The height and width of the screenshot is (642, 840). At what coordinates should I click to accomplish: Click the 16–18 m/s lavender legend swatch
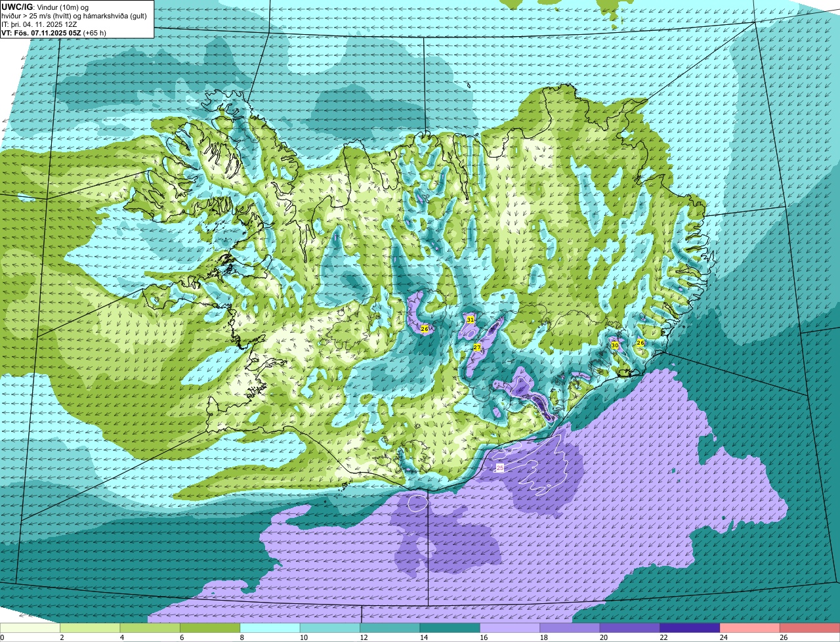coord(510,628)
